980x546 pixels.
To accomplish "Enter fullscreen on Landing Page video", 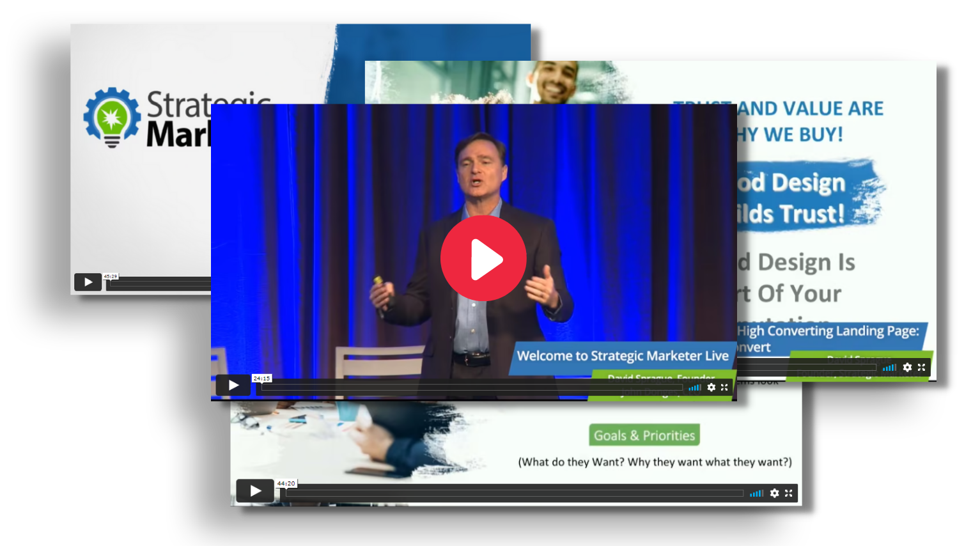I will (921, 368).
